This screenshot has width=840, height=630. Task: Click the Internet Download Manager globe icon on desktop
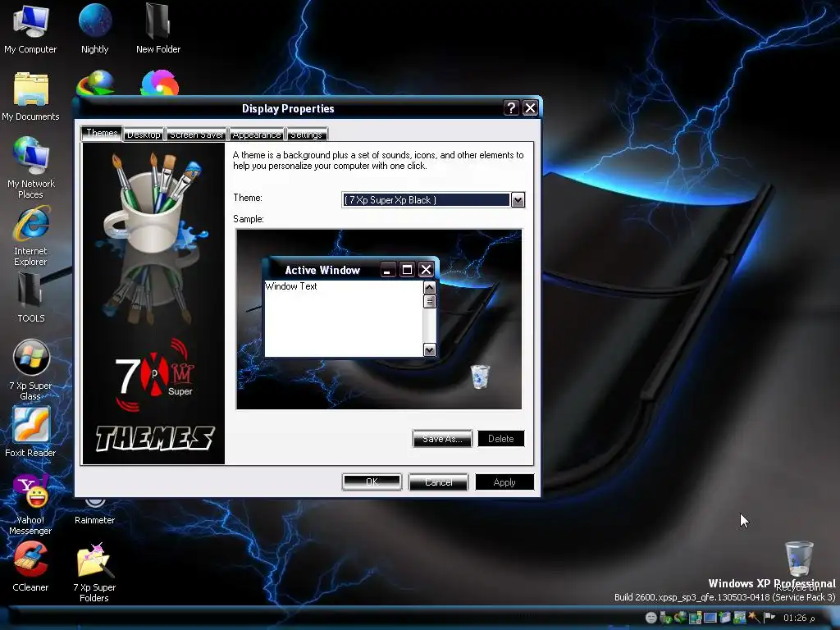[95, 83]
